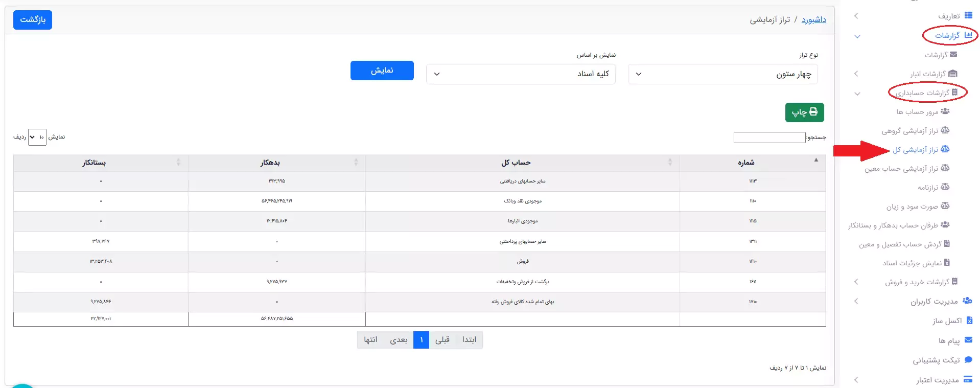Follow the داشبورد breadcrumb link
This screenshot has width=980, height=388.
[813, 20]
